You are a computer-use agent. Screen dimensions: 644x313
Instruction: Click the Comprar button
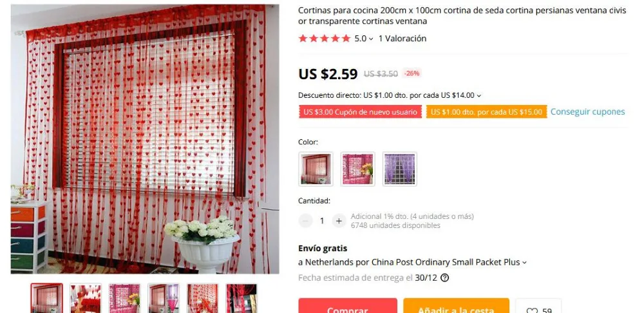pos(348,306)
